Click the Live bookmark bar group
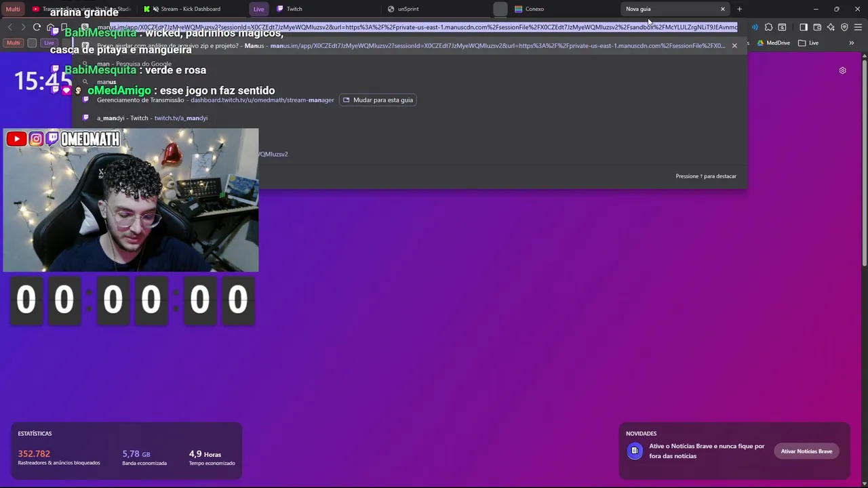The height and width of the screenshot is (488, 868). coord(49,43)
